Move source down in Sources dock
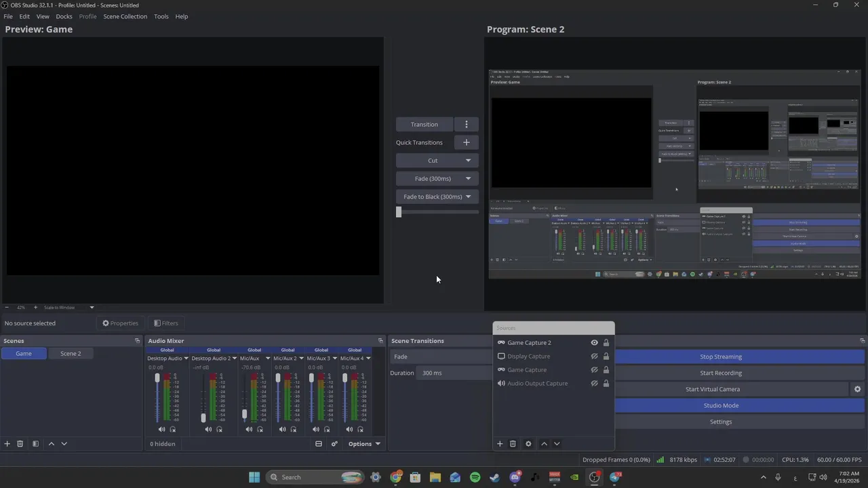The width and height of the screenshot is (868, 488). [557, 444]
